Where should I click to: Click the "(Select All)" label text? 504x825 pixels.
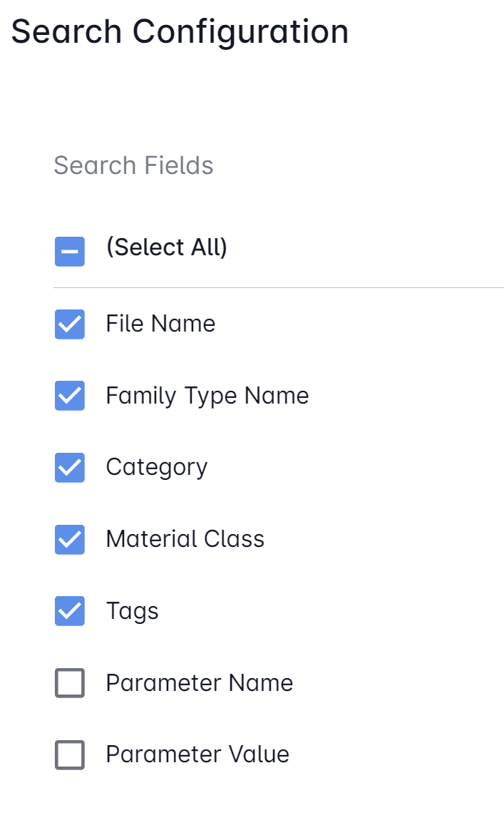[x=166, y=247]
